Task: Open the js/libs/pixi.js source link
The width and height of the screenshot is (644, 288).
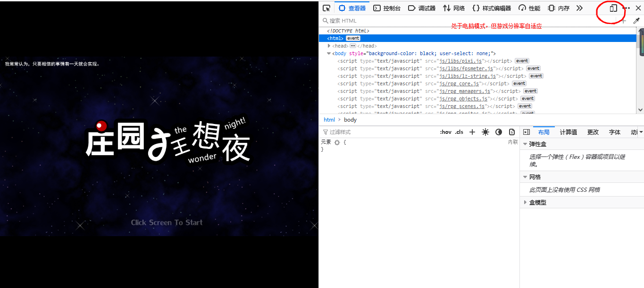Action: (x=460, y=61)
